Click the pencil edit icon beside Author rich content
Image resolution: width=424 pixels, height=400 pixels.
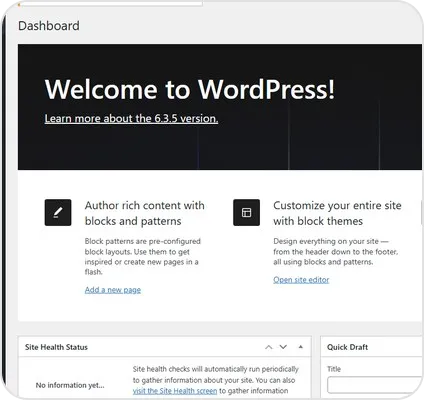coord(58,213)
